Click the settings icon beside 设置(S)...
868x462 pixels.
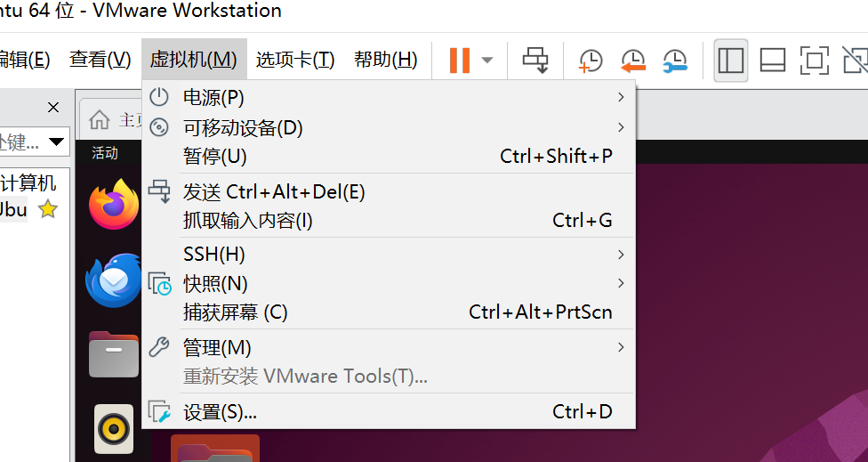[x=159, y=411]
